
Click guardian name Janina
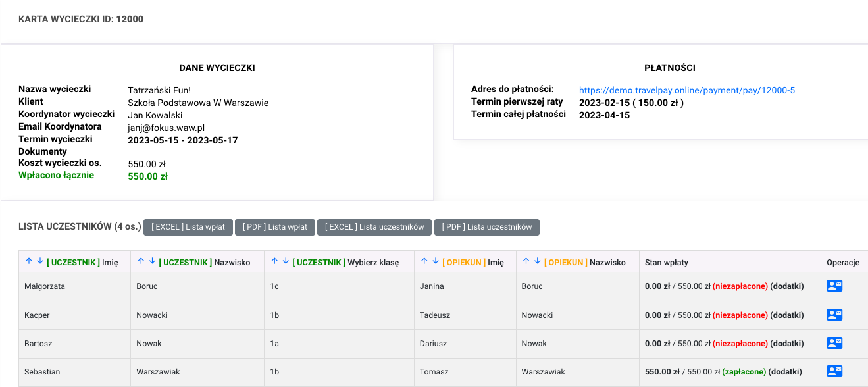click(432, 286)
